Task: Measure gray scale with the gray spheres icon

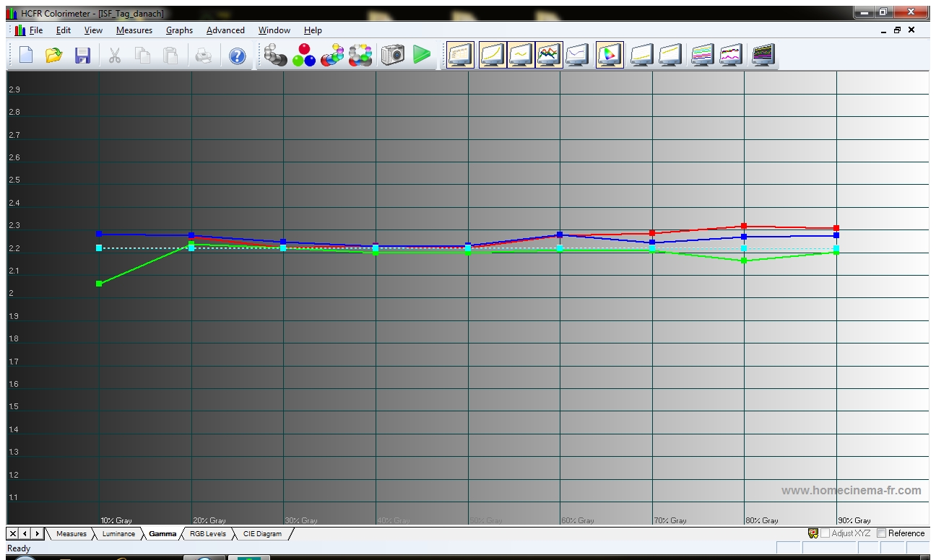Action: tap(275, 56)
